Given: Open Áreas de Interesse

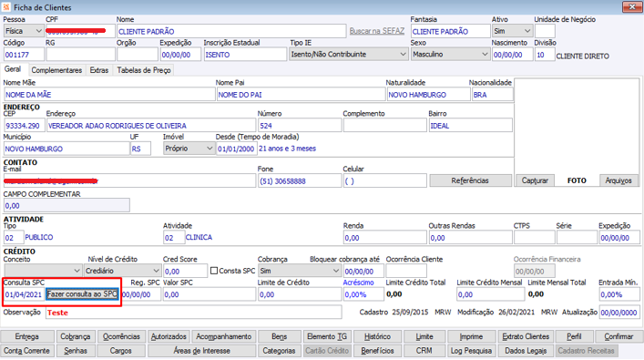Looking at the screenshot, I should (x=202, y=351).
